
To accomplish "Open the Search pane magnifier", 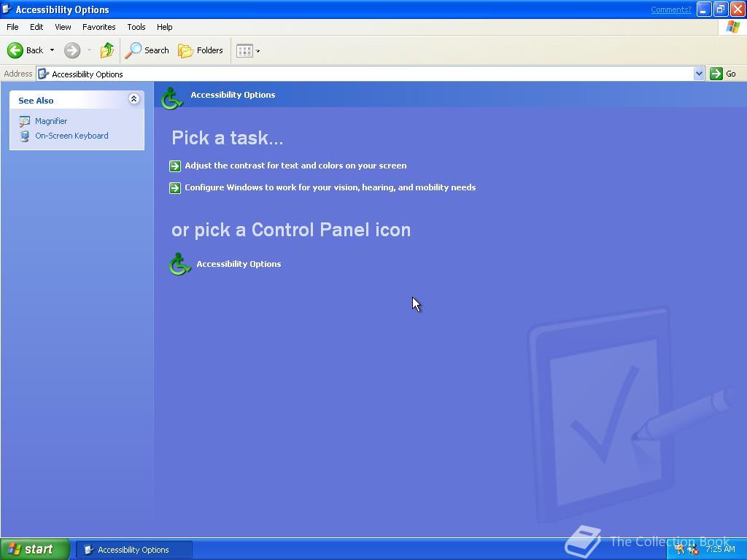I will pyautogui.click(x=133, y=50).
